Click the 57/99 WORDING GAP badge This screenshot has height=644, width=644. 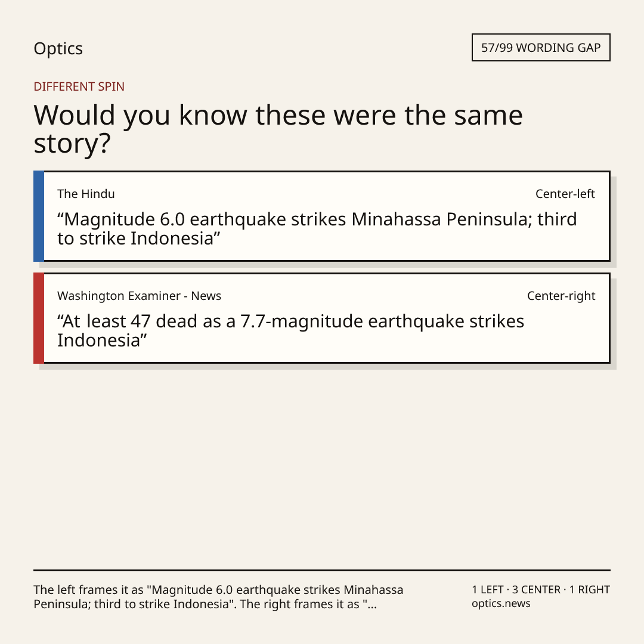point(541,48)
